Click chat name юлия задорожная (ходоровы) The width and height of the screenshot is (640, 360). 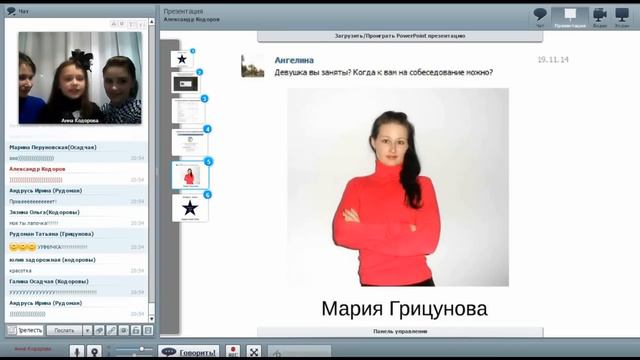[52, 260]
